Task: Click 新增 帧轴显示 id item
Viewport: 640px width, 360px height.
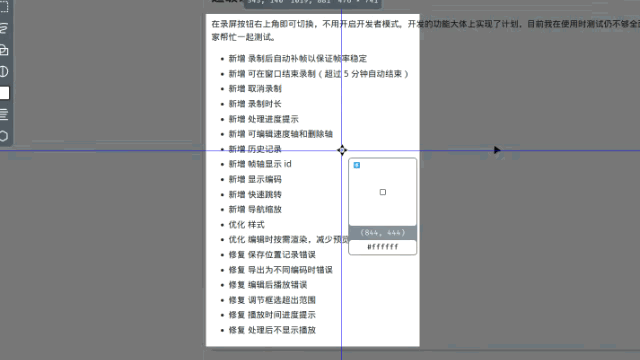Action: [x=260, y=164]
